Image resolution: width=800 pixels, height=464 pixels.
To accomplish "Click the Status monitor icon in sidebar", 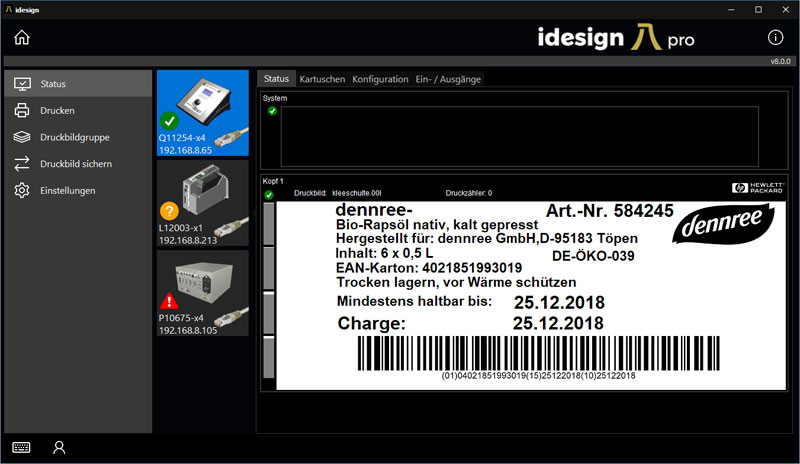I will [x=22, y=84].
